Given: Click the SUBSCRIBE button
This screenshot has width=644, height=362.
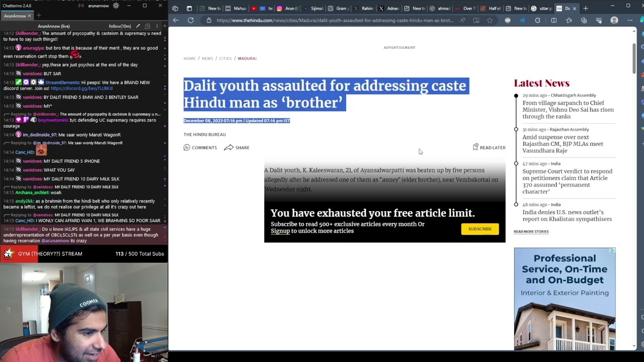Looking at the screenshot, I should tap(480, 229).
